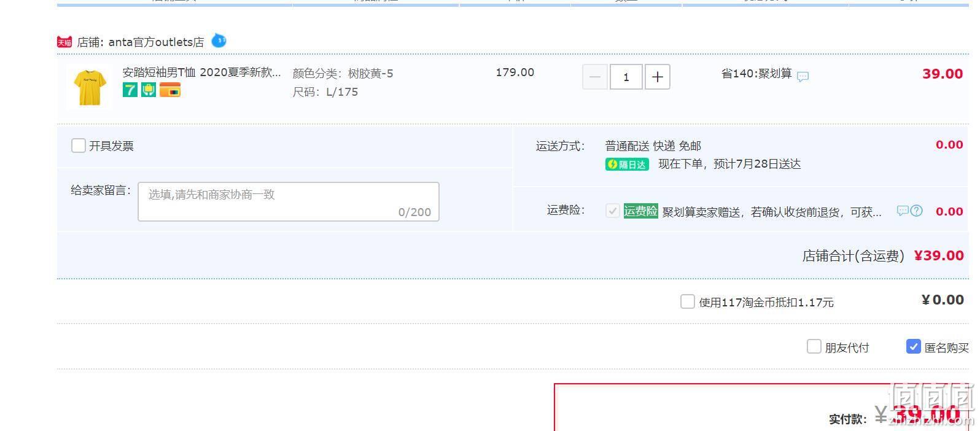Click the disabled 运费险 checkbox
The width and height of the screenshot is (980, 431).
pos(612,211)
